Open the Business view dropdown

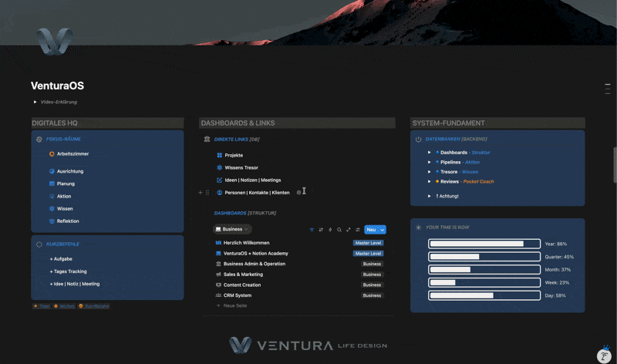coord(232,230)
